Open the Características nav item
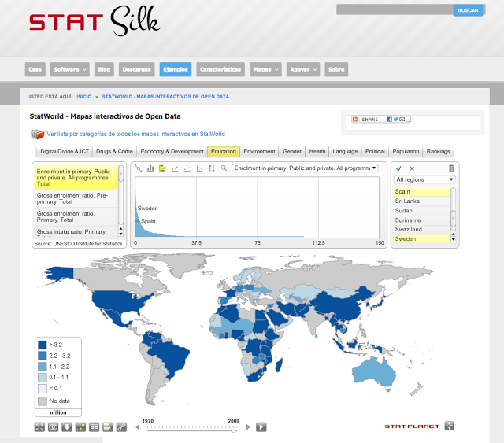 point(220,69)
